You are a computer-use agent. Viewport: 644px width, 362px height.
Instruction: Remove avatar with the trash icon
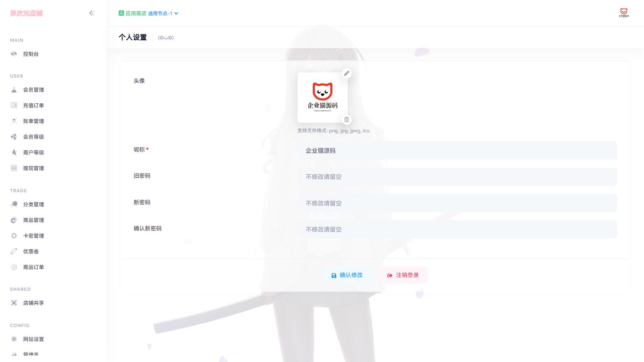(347, 119)
